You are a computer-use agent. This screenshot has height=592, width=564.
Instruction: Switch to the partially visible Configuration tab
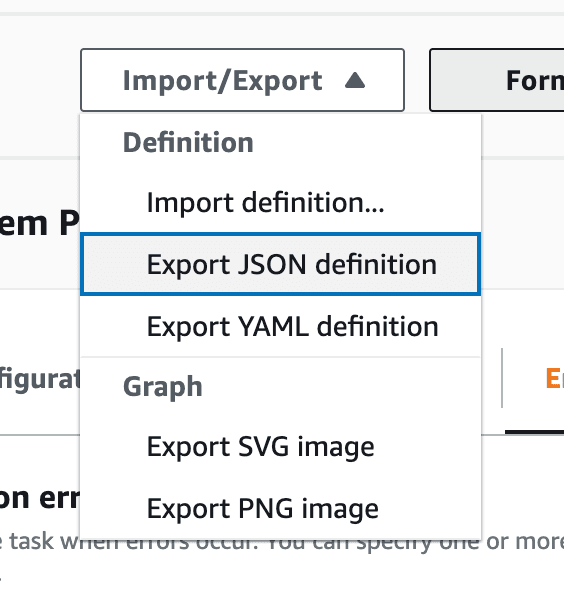40,379
